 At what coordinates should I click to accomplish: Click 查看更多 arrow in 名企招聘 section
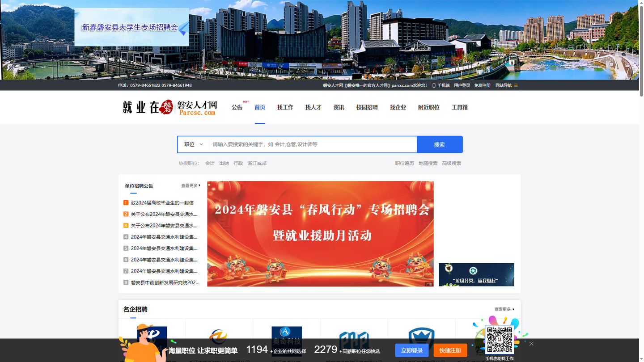[504, 309]
